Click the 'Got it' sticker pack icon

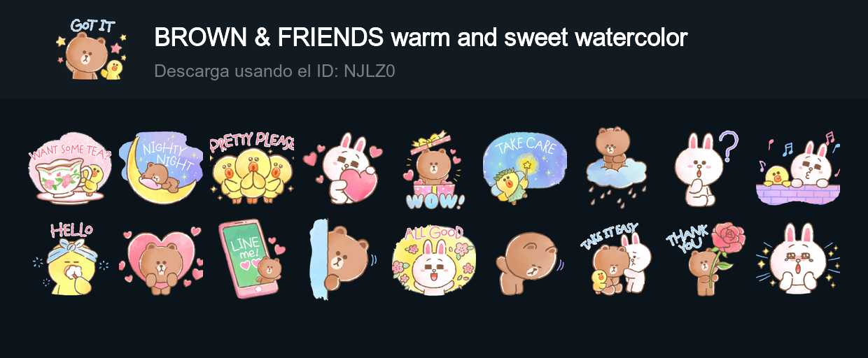tap(91, 49)
